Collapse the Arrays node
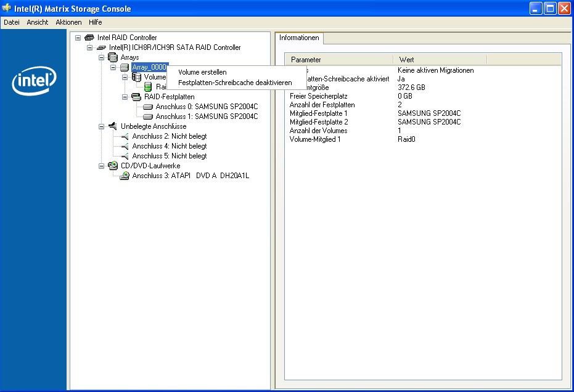Image resolution: width=574 pixels, height=392 pixels. (101, 57)
